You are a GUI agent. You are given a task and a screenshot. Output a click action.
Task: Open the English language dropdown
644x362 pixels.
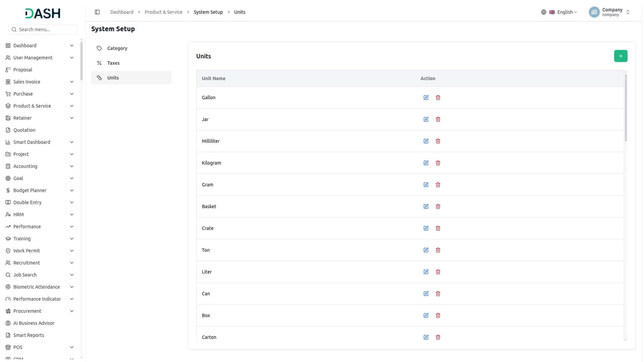click(x=559, y=12)
